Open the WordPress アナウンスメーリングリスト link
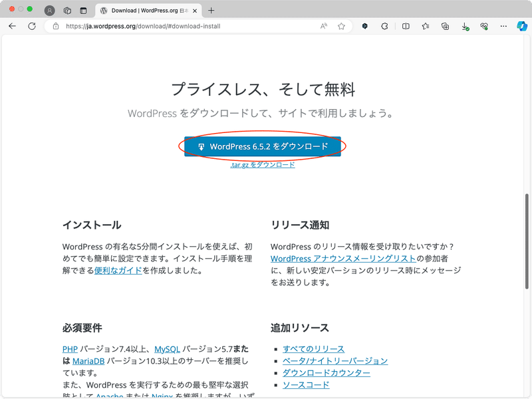This screenshot has height=399, width=532. pos(343,259)
